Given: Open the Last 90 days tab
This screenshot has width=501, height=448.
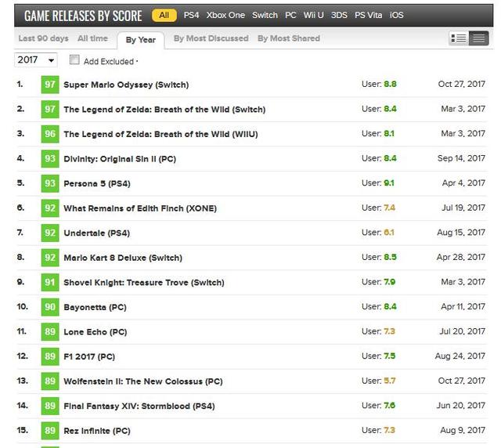Looking at the screenshot, I should click(x=44, y=38).
